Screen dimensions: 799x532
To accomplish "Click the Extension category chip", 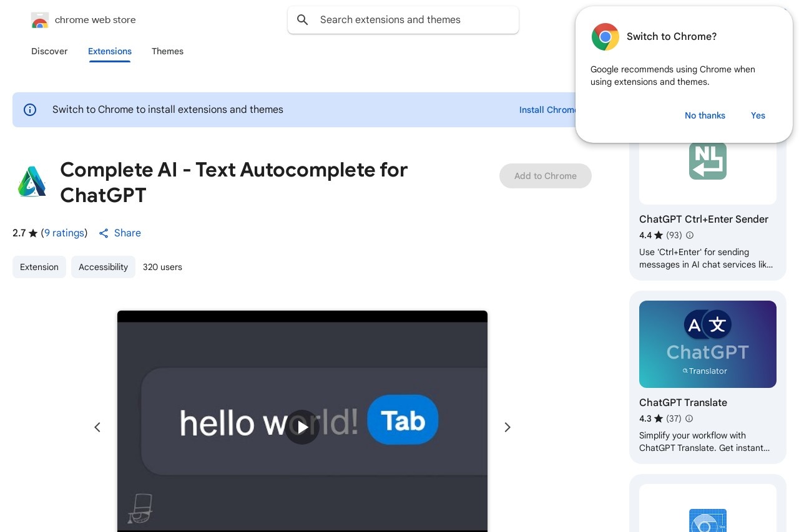I will tap(39, 267).
